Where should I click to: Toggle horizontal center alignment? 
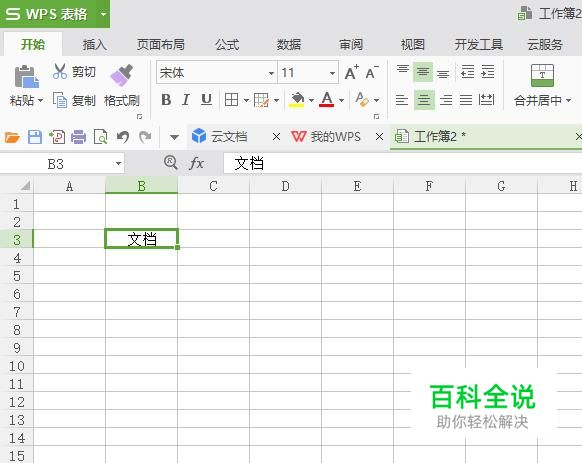coord(424,100)
